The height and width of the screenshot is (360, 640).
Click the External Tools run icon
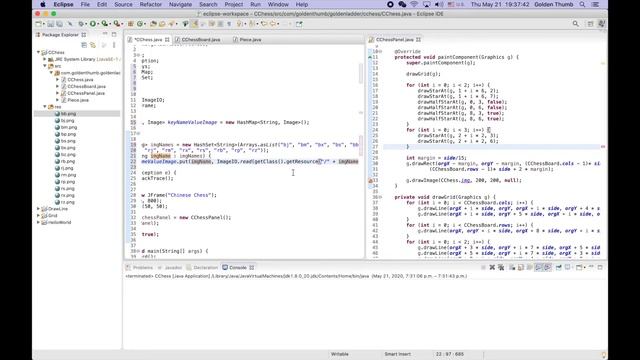[116, 24]
